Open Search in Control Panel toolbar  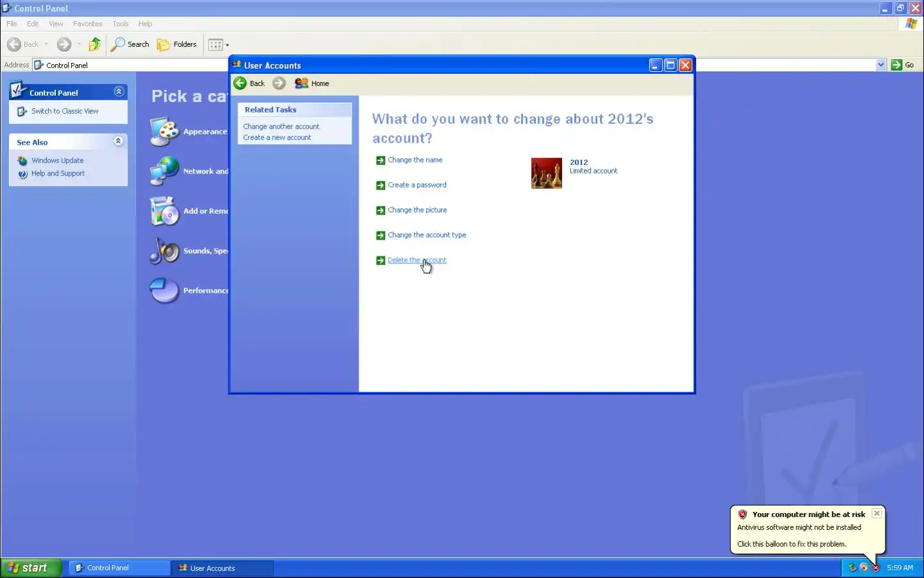[x=130, y=44]
